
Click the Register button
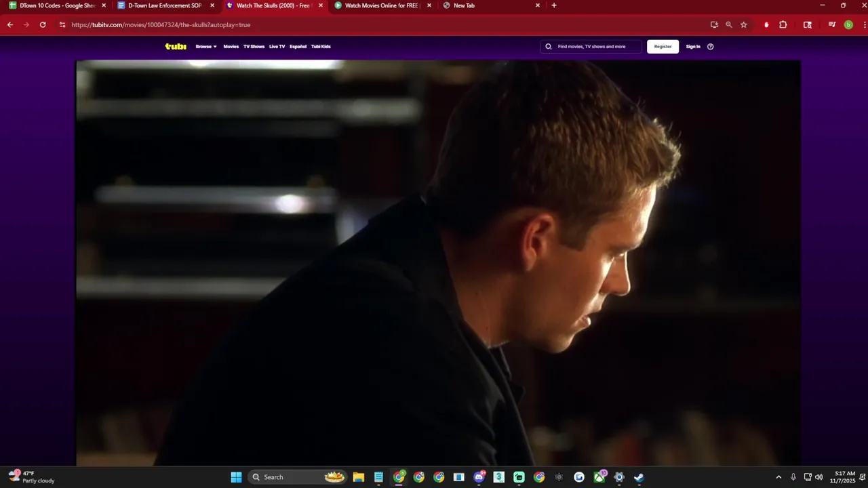pos(663,47)
